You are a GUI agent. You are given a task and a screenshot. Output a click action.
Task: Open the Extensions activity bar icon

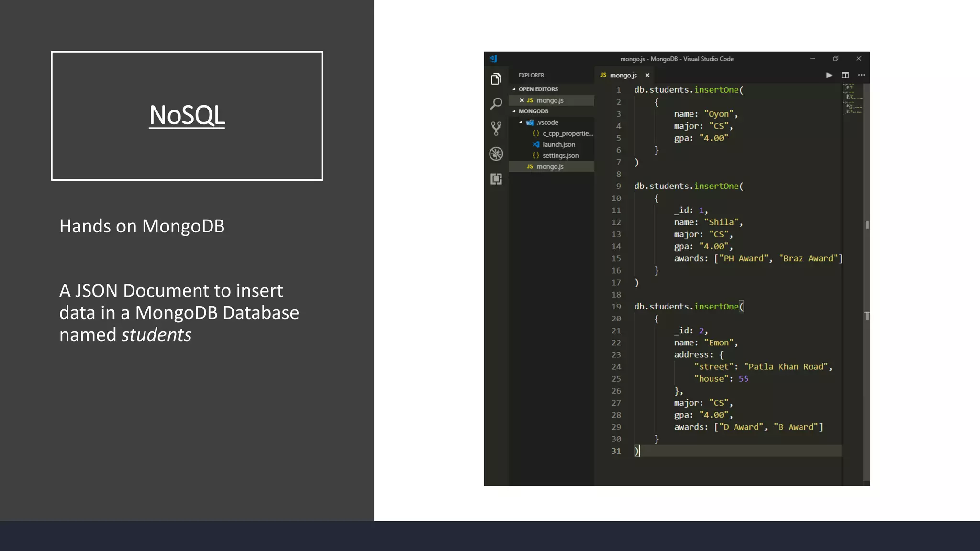[x=496, y=179]
